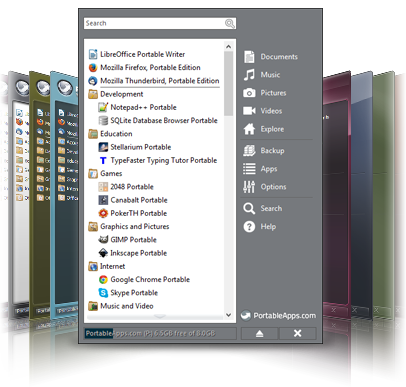This screenshot has height=387, width=406.
Task: Click the Skype Portable icon
Action: [x=103, y=293]
